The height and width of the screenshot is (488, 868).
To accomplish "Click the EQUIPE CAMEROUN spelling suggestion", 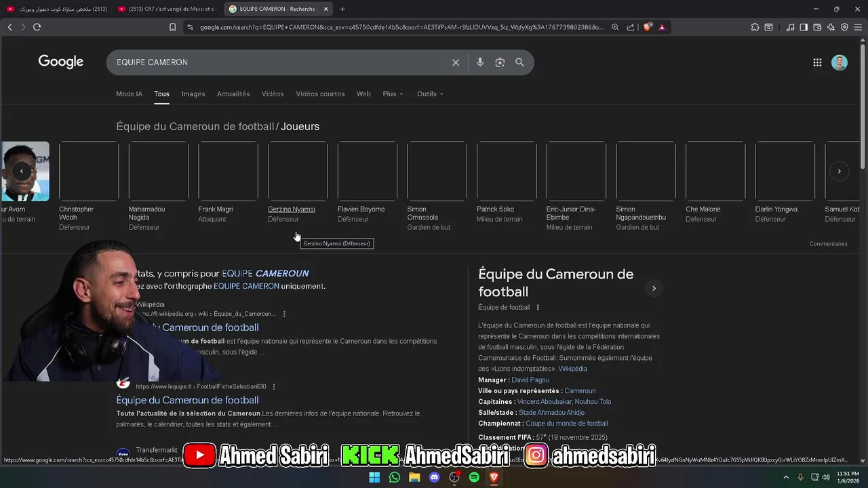I will click(x=265, y=273).
